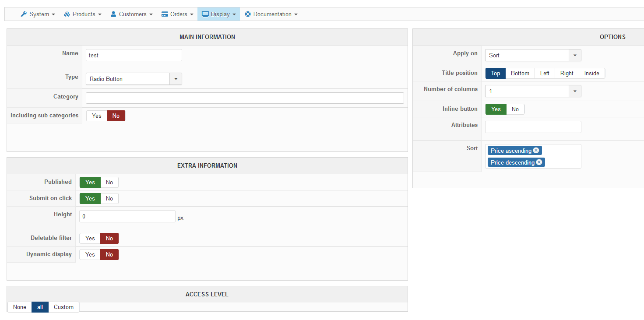
Task: Open the Customers menu
Action: (x=132, y=14)
